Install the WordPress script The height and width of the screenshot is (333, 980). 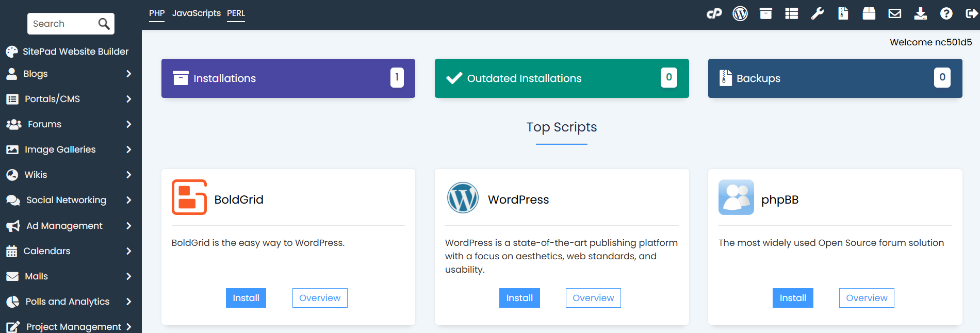click(x=519, y=298)
